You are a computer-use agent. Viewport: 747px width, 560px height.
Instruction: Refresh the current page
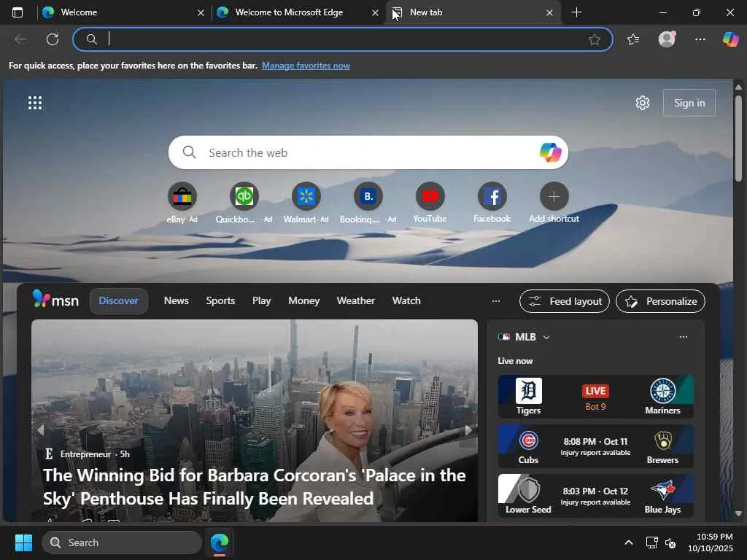pyautogui.click(x=53, y=39)
